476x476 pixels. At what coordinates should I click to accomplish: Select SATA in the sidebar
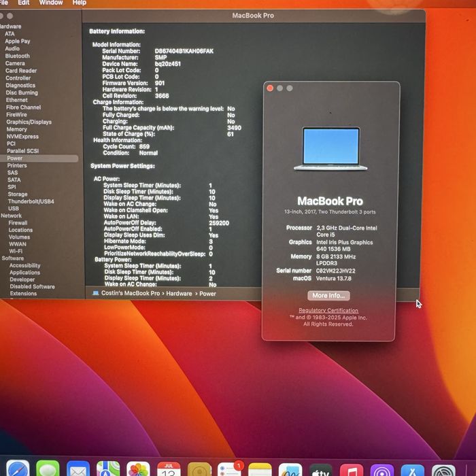pyautogui.click(x=14, y=180)
